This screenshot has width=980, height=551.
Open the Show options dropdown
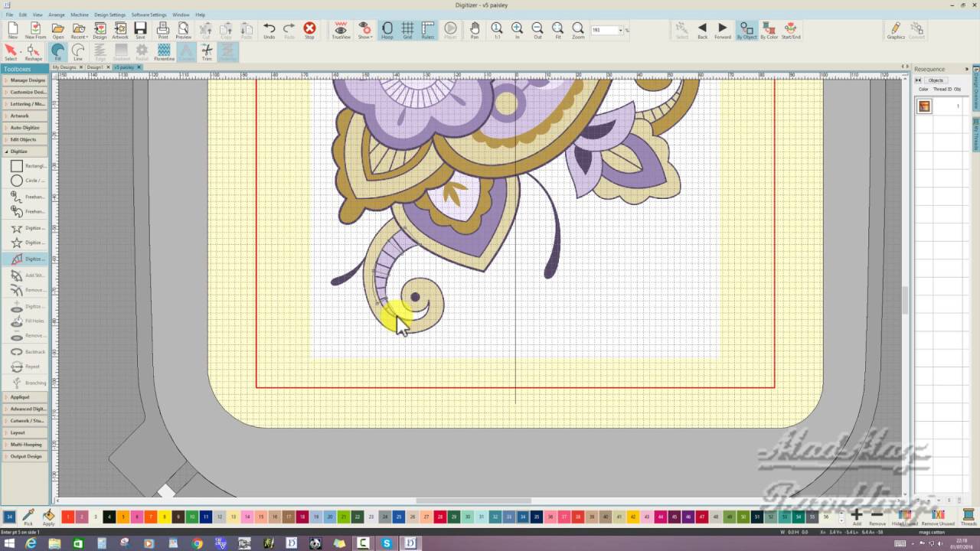[x=365, y=31]
